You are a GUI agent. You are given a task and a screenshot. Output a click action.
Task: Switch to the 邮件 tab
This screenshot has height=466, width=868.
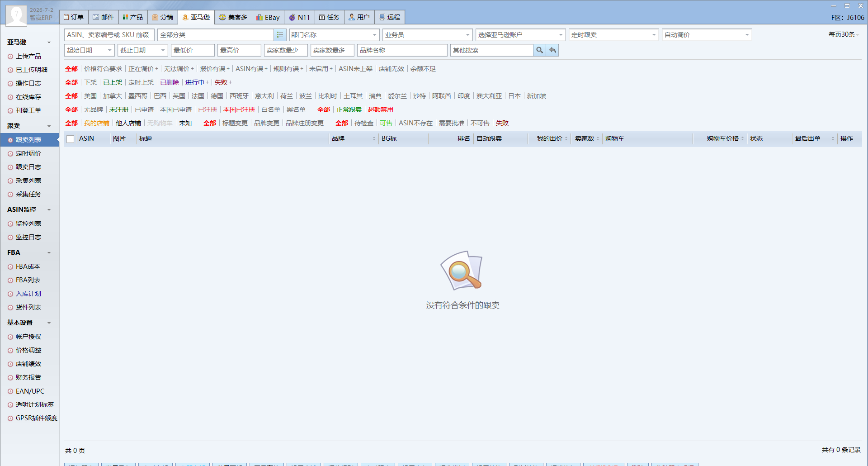tap(104, 17)
